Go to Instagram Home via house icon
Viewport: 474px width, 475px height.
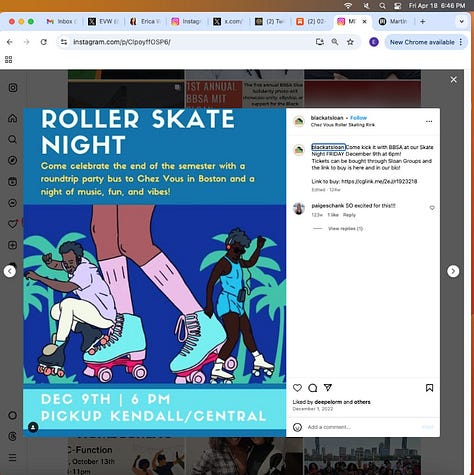(13, 118)
